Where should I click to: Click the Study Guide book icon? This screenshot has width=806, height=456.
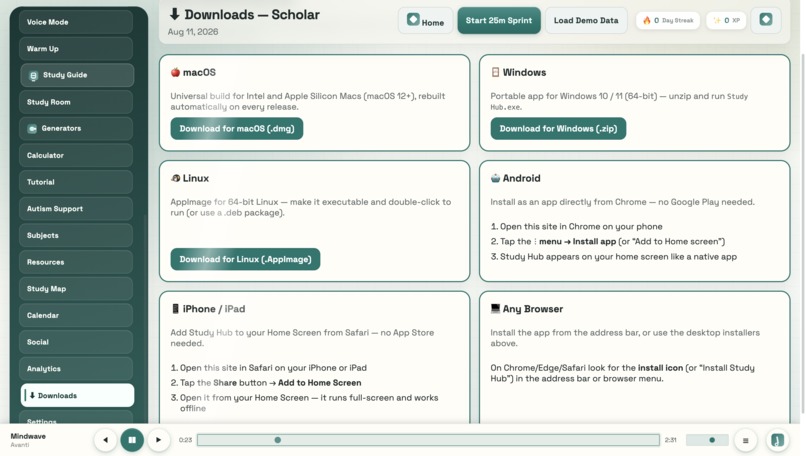coord(33,76)
